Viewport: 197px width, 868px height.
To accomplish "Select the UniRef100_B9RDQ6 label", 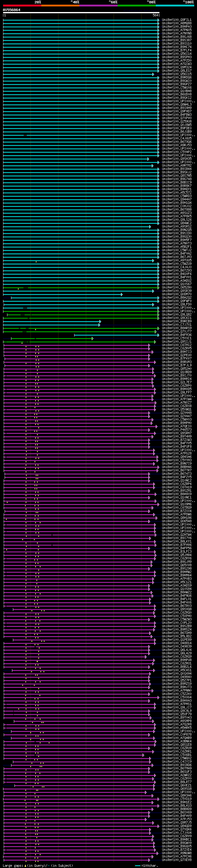I will [x=177, y=78].
